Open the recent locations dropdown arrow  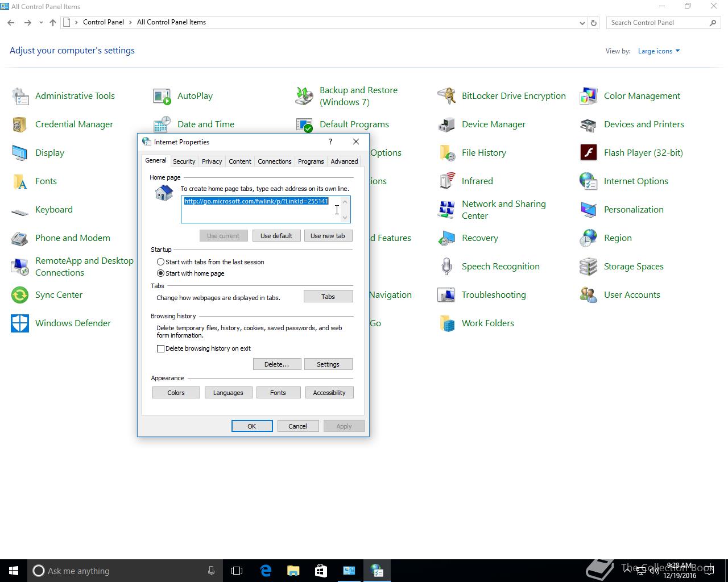pyautogui.click(x=41, y=23)
